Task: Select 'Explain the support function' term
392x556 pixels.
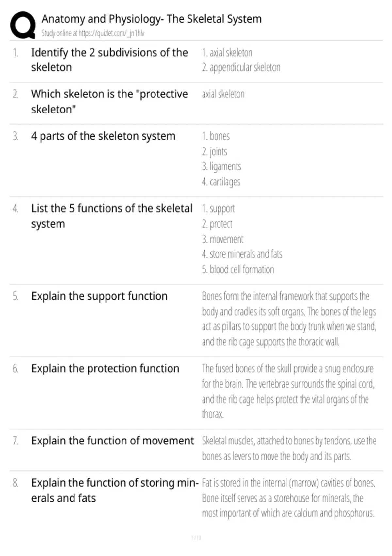Action: 99,296
